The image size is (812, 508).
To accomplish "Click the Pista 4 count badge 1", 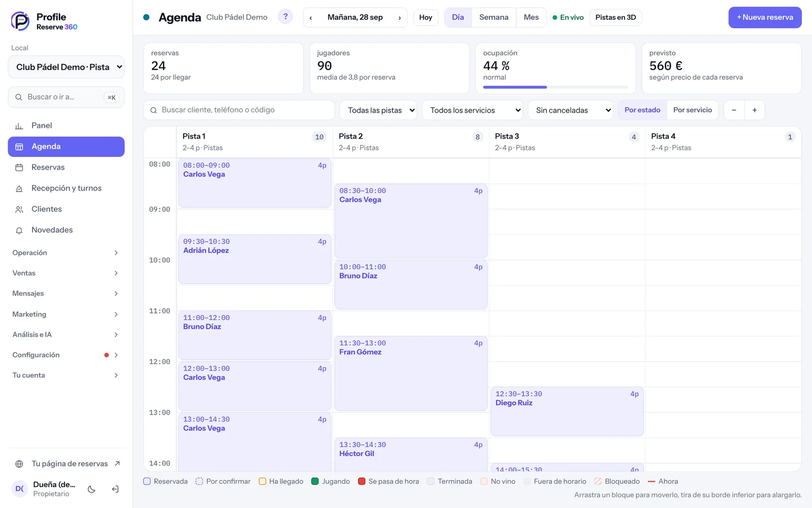I will 790,137.
